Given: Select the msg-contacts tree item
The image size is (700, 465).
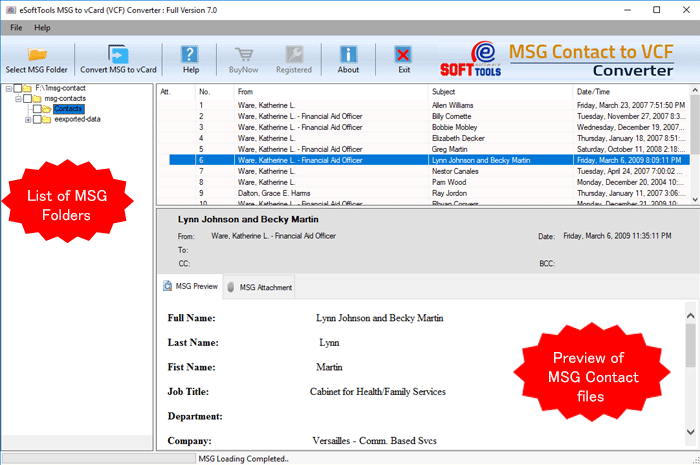Looking at the screenshot, I should (x=65, y=99).
